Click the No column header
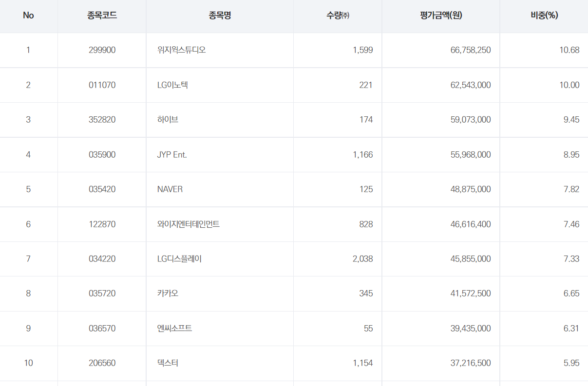Viewport: 588px width, 386px height. [28, 16]
